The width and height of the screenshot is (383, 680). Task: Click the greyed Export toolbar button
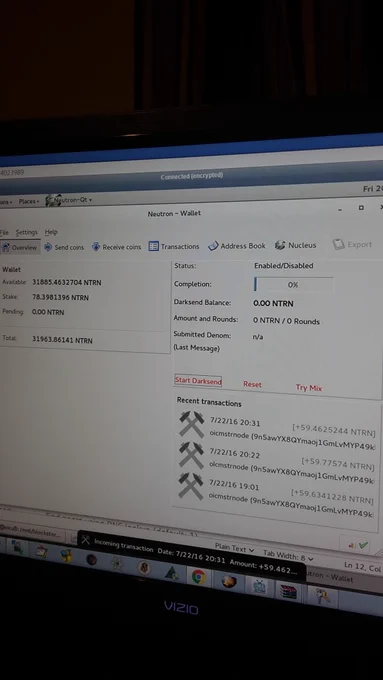(352, 245)
